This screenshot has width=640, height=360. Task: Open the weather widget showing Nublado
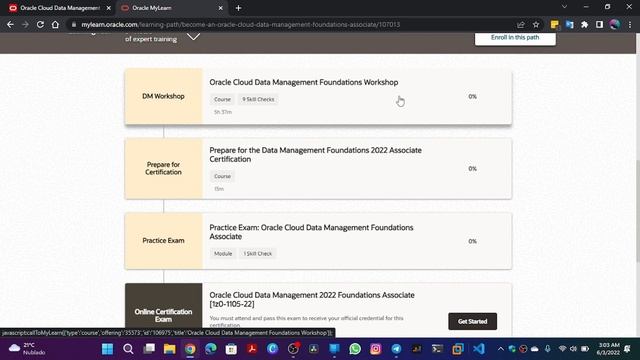click(x=27, y=349)
